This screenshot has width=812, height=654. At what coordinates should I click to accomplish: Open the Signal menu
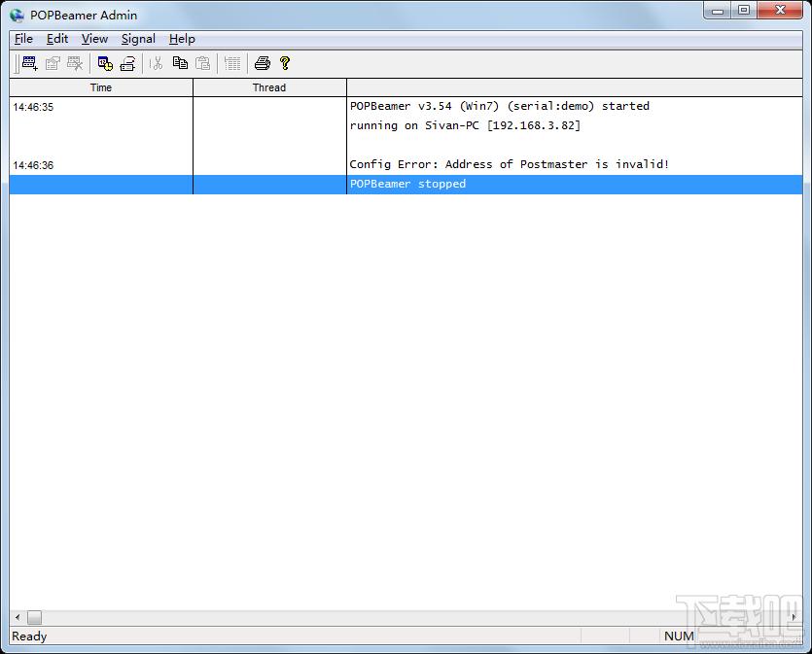(138, 39)
